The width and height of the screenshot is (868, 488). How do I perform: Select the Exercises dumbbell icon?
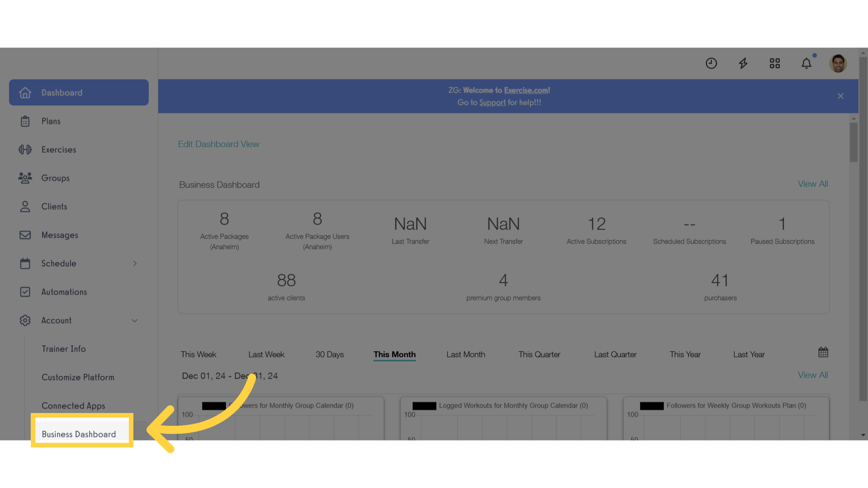coord(24,149)
